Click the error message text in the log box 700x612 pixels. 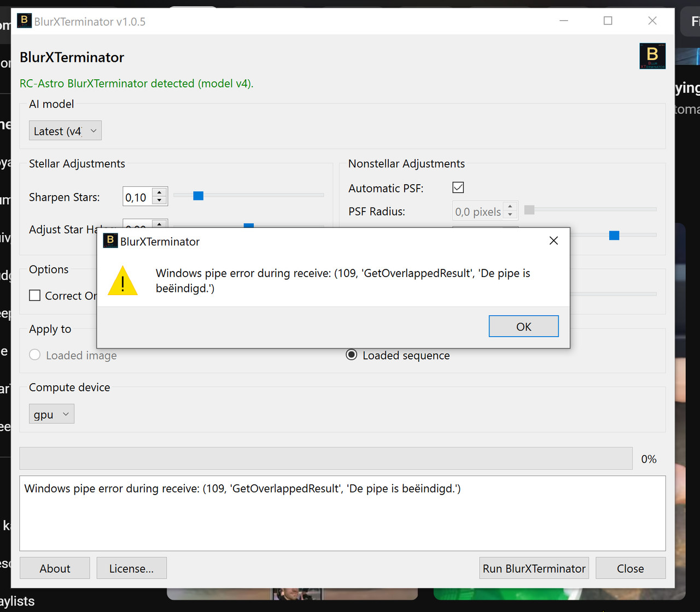(243, 488)
